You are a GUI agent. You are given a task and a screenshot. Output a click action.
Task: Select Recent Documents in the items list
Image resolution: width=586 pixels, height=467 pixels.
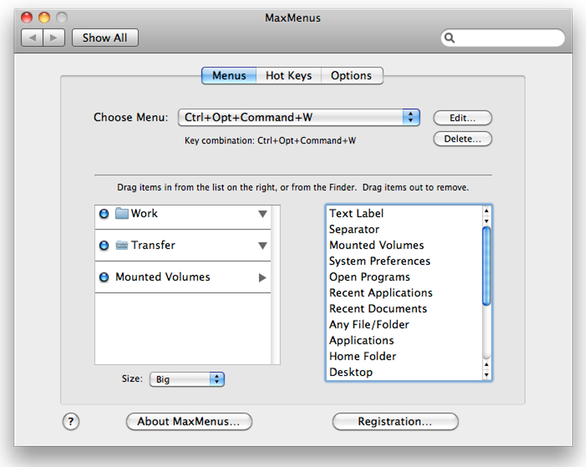[x=378, y=309]
